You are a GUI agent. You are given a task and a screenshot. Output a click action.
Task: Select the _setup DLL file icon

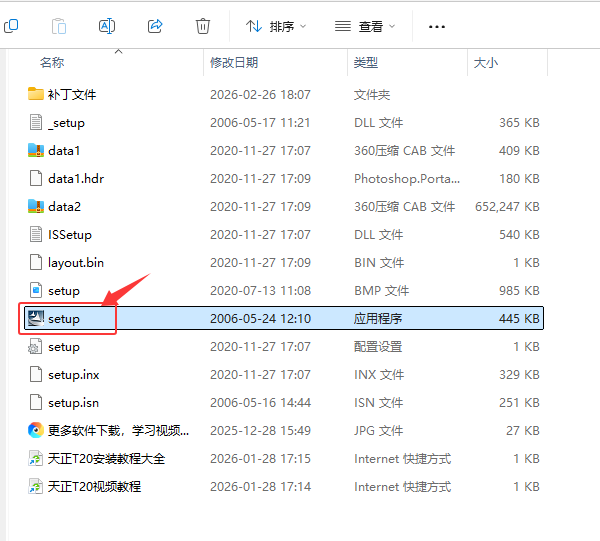click(36, 122)
